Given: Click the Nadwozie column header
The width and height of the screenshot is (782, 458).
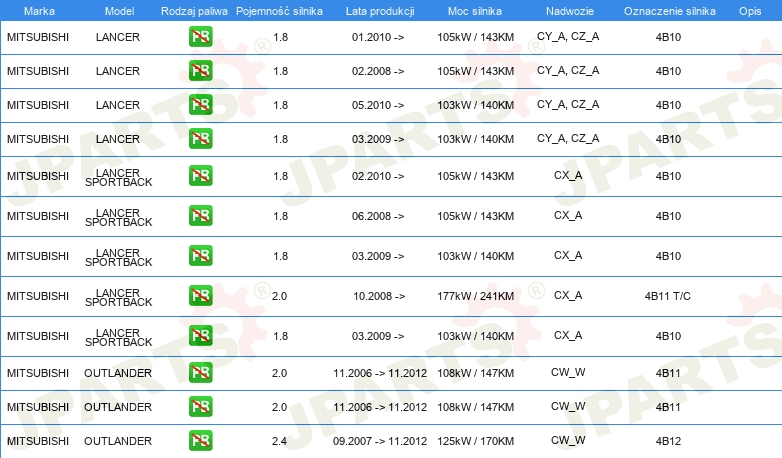Looking at the screenshot, I should (x=570, y=11).
